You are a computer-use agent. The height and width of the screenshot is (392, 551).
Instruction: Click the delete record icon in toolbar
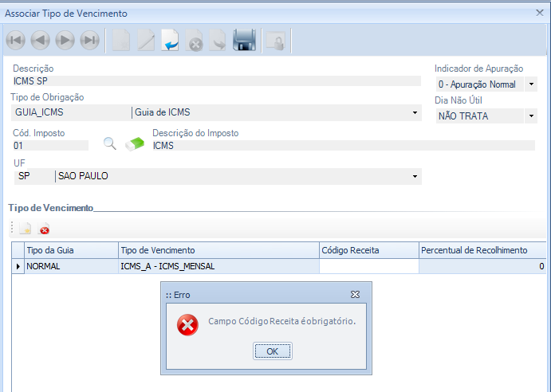click(x=194, y=40)
